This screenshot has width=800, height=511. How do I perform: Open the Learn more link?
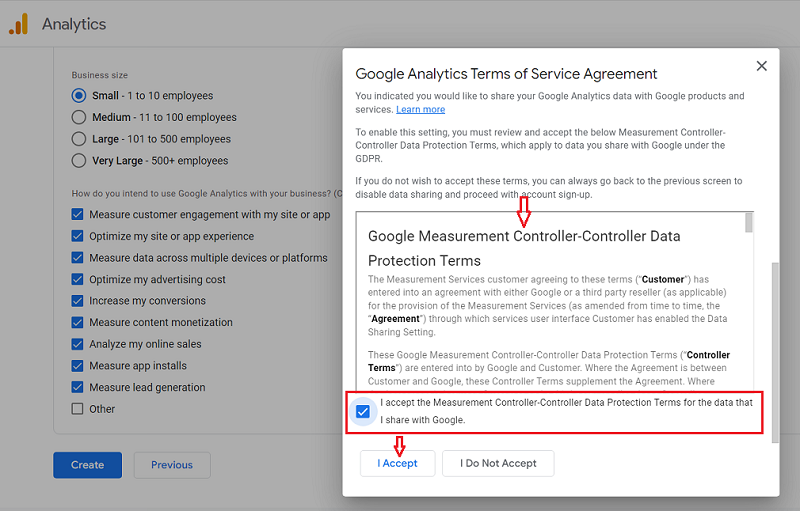(x=420, y=109)
